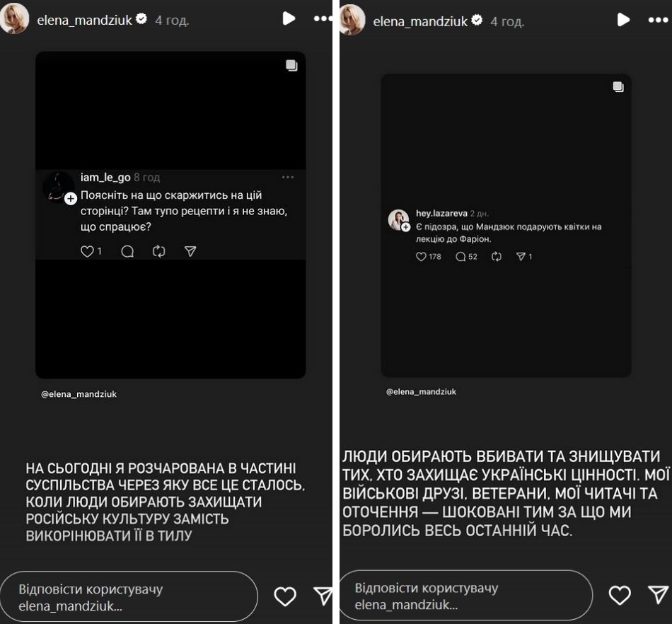The width and height of the screenshot is (672, 624).
Task: Like the left story with heart
Action: pos(285,596)
